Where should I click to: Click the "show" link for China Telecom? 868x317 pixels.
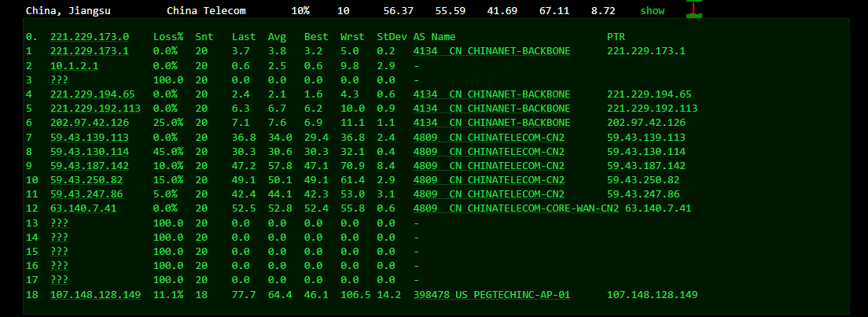pyautogui.click(x=652, y=11)
